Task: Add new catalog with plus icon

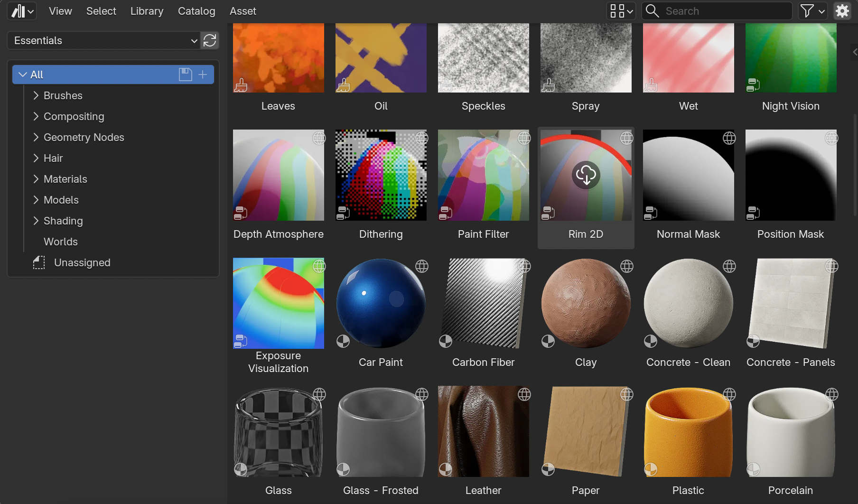Action: [203, 75]
